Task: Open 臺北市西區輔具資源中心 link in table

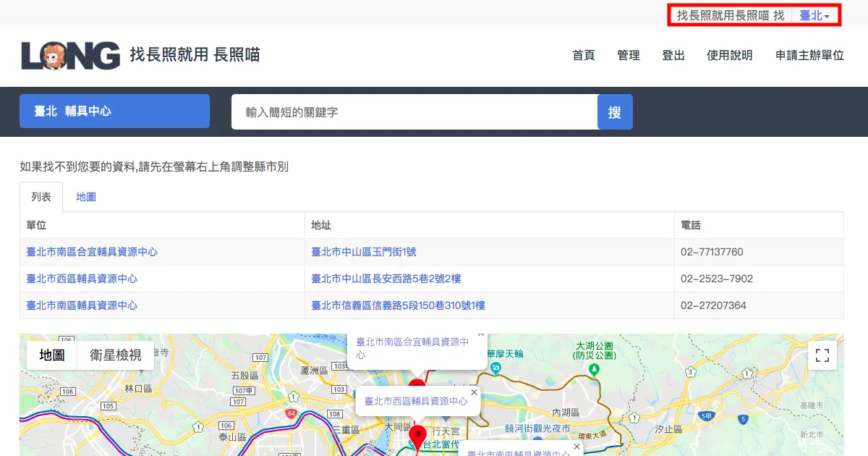Action: (82, 279)
